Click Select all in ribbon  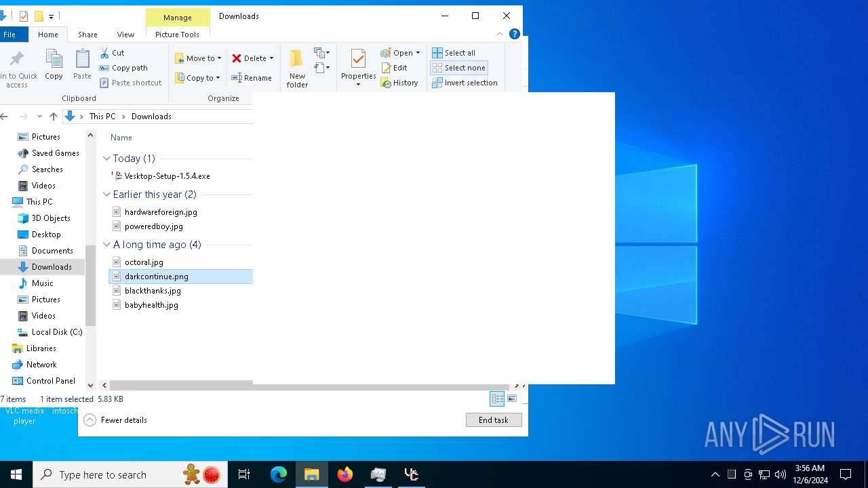[454, 53]
